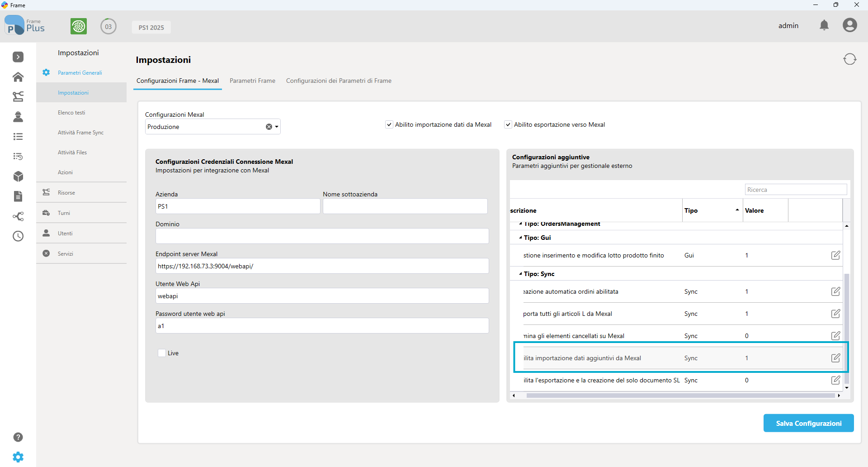Edit the importazione dati aggiuntivi parameter

(836, 358)
